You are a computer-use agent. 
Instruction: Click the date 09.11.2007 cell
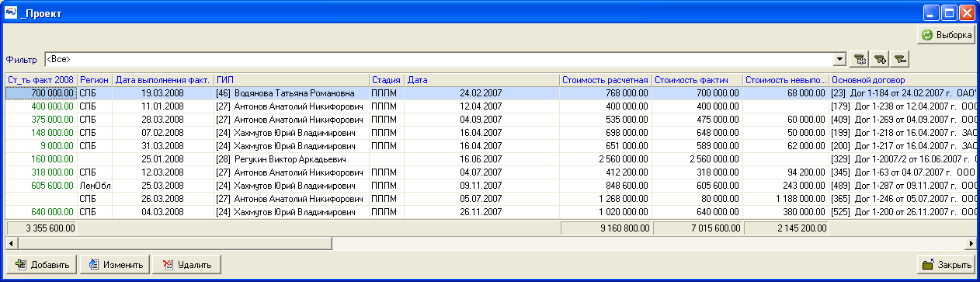(481, 186)
